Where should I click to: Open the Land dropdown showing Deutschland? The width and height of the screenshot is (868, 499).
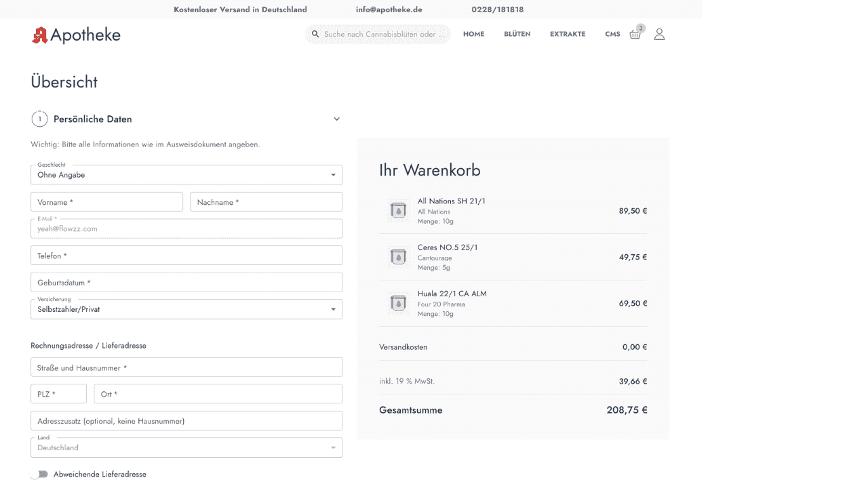click(x=186, y=447)
